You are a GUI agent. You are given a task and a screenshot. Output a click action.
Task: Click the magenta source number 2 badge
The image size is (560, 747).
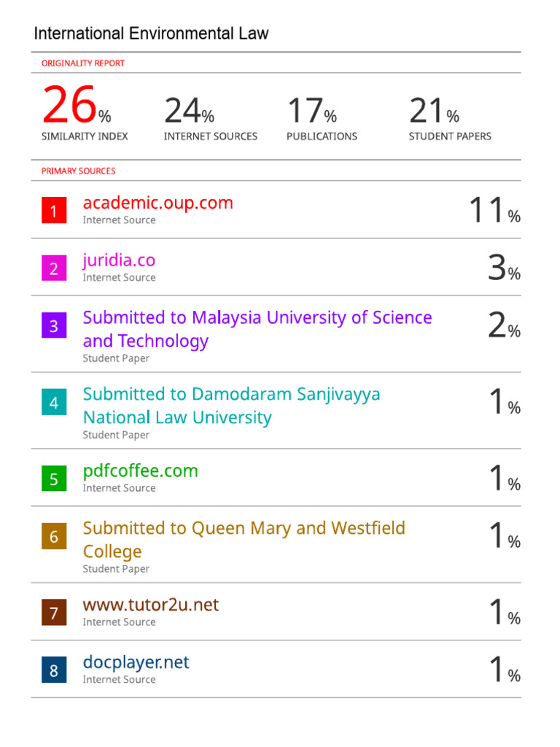pyautogui.click(x=54, y=269)
